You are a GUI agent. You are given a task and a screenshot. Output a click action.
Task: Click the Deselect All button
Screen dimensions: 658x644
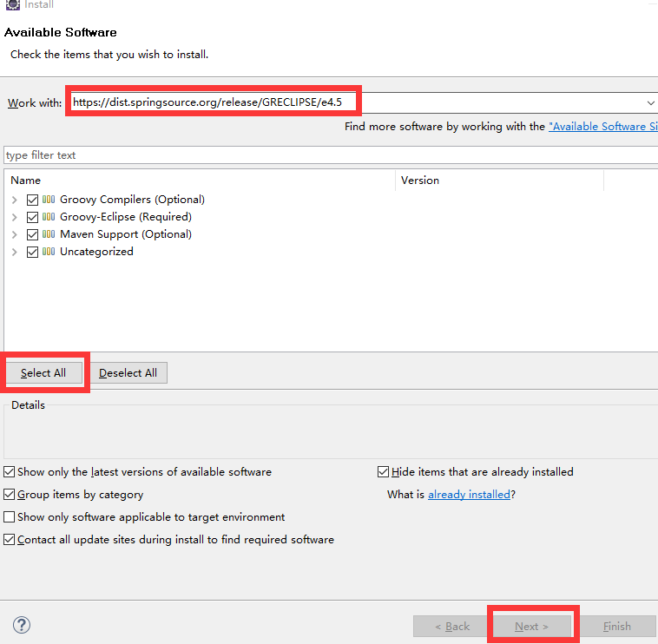tap(128, 372)
